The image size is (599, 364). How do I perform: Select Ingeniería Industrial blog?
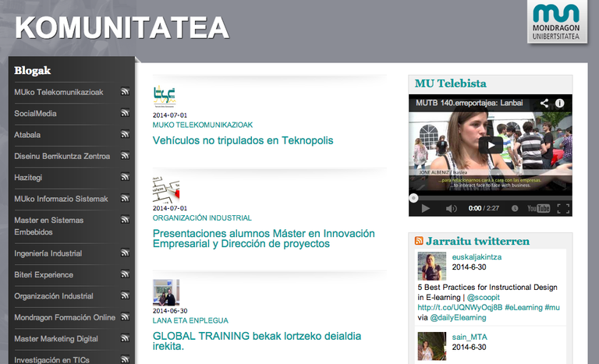(48, 253)
